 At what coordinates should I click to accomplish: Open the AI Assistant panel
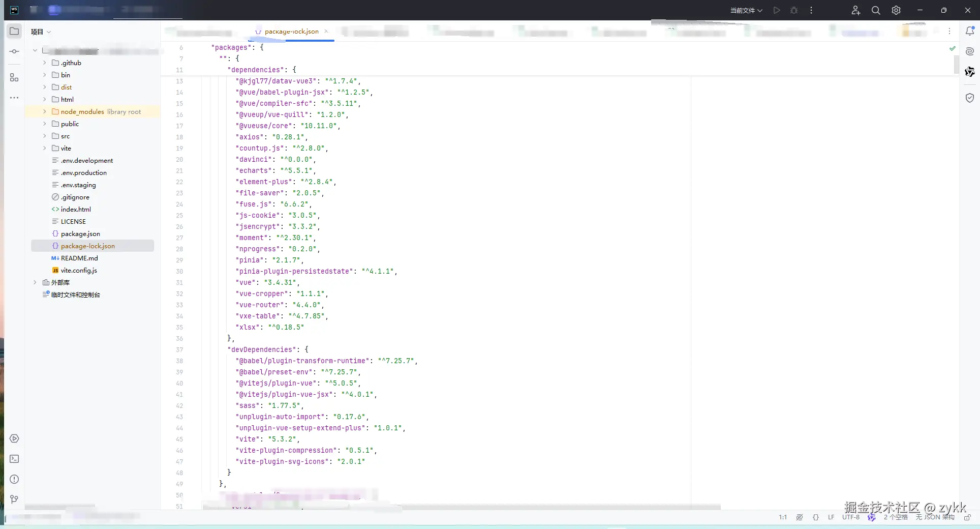[x=970, y=51]
